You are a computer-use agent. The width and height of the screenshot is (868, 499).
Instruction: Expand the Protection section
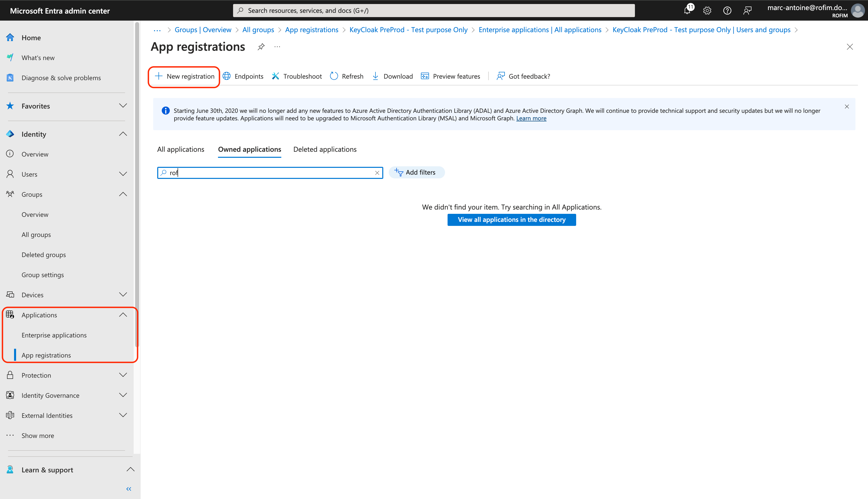[x=123, y=375]
